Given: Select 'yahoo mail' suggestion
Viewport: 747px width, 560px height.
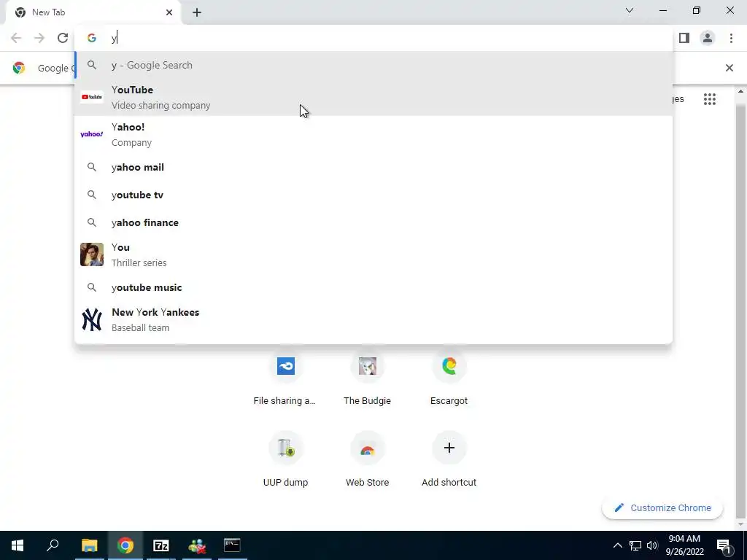Looking at the screenshot, I should tap(373, 167).
